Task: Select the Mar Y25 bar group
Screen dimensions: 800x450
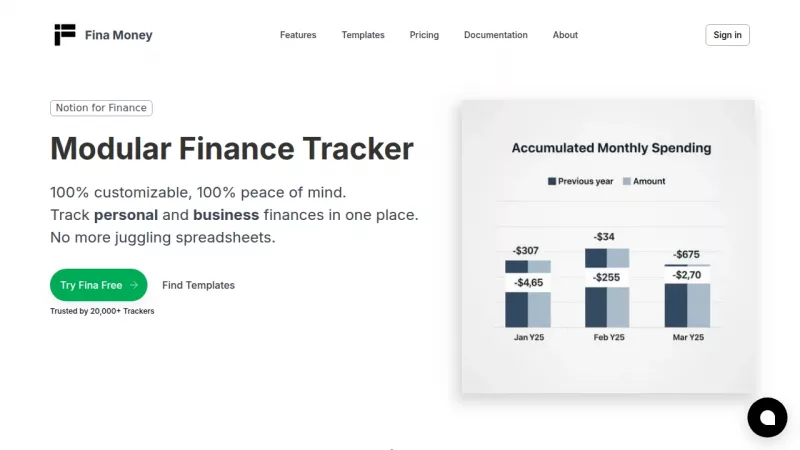Action: tap(687, 300)
